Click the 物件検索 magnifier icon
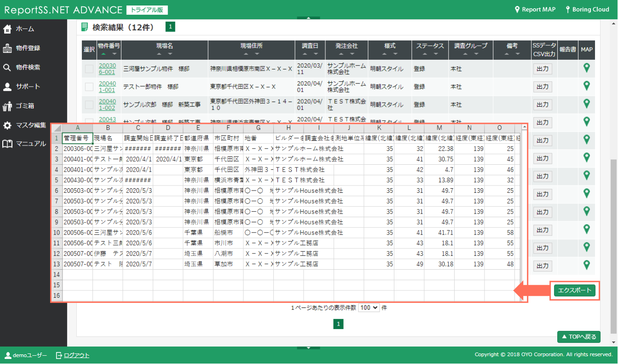 [x=7, y=68]
